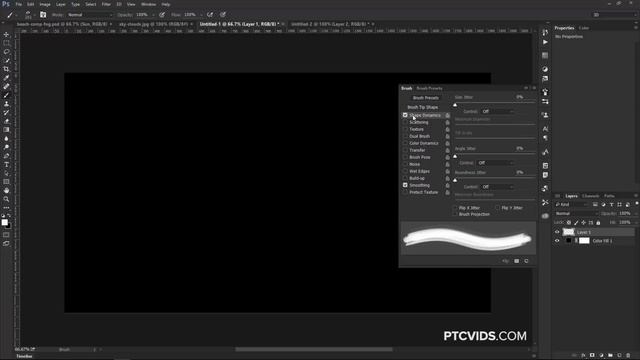Open the Flow dropdown in options bar
Image resolution: width=640 pixels, height=360 pixels.
[x=201, y=15]
